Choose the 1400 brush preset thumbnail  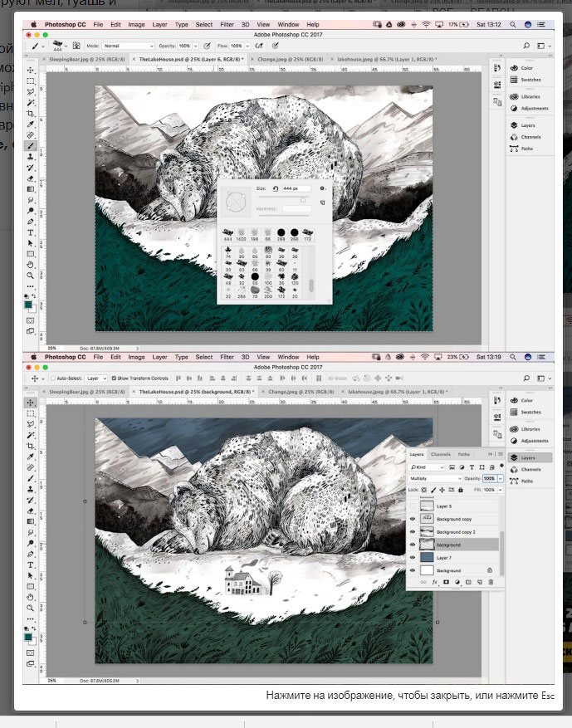point(241,233)
